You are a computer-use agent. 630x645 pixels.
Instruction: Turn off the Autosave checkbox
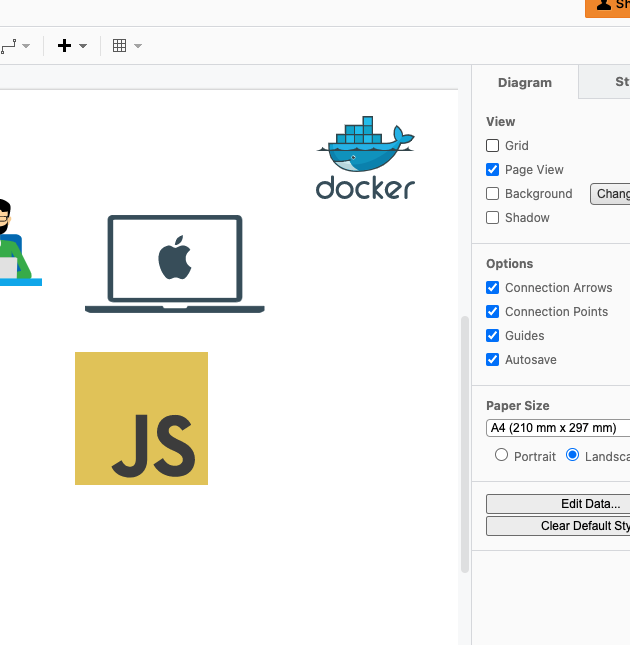point(492,360)
